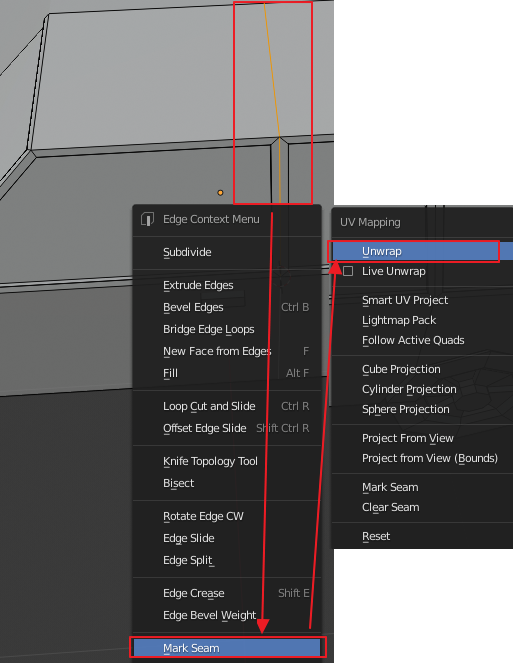Viewport: 513px width, 663px height.
Task: Select Edge Split
Action: pyautogui.click(x=227, y=560)
